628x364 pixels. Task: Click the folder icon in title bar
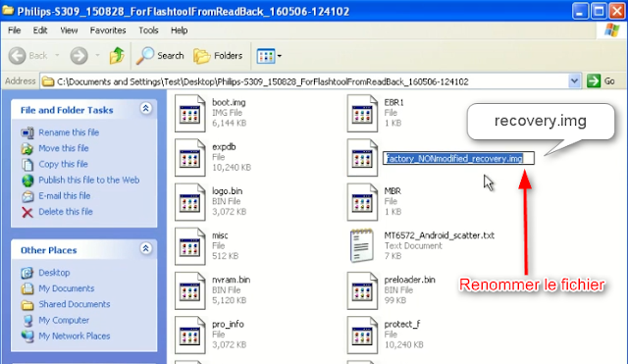[x=8, y=11]
